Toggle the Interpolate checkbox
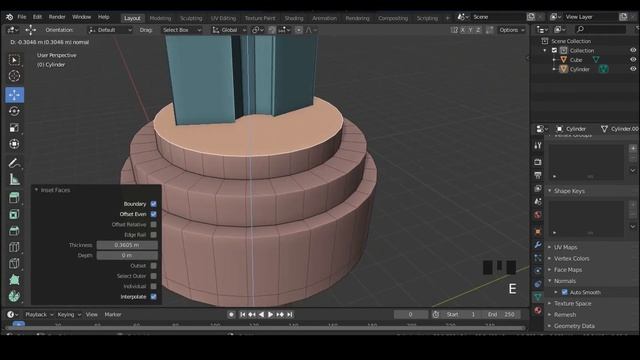 tap(153, 297)
